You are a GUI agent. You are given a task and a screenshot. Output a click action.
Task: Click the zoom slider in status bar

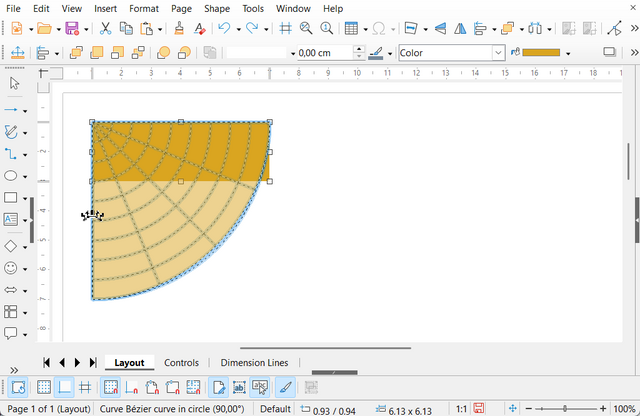pos(566,409)
